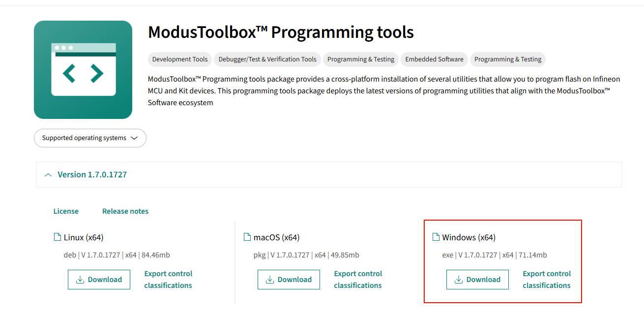This screenshot has width=644, height=313.
Task: Click the file icon beside Linux (x64)
Action: 57,237
